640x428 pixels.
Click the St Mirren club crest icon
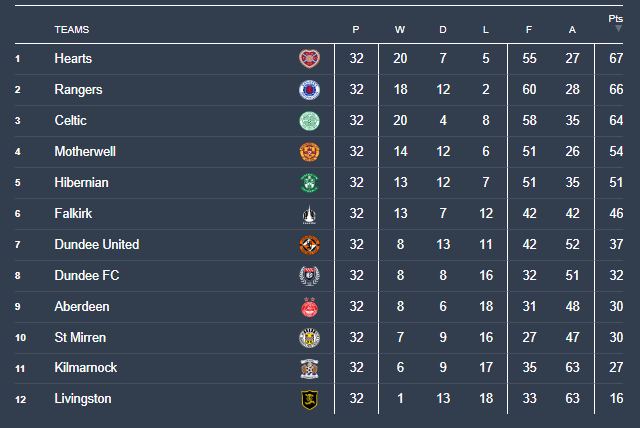click(x=309, y=338)
